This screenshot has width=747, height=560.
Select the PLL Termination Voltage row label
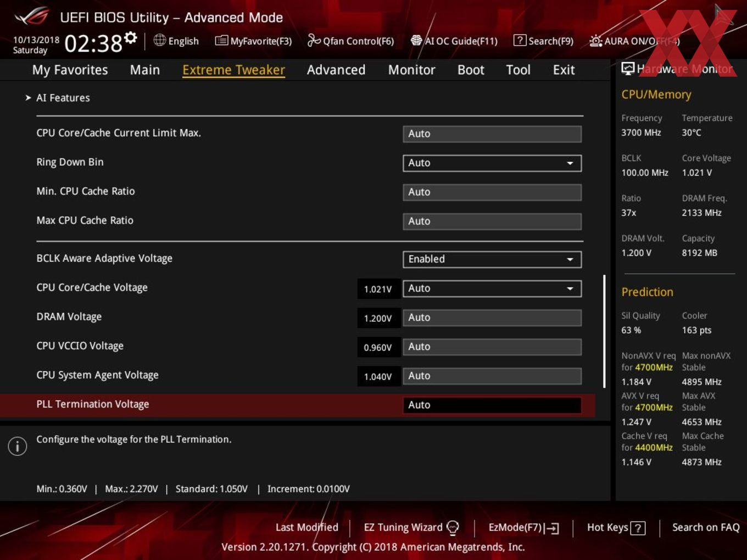pyautogui.click(x=93, y=404)
